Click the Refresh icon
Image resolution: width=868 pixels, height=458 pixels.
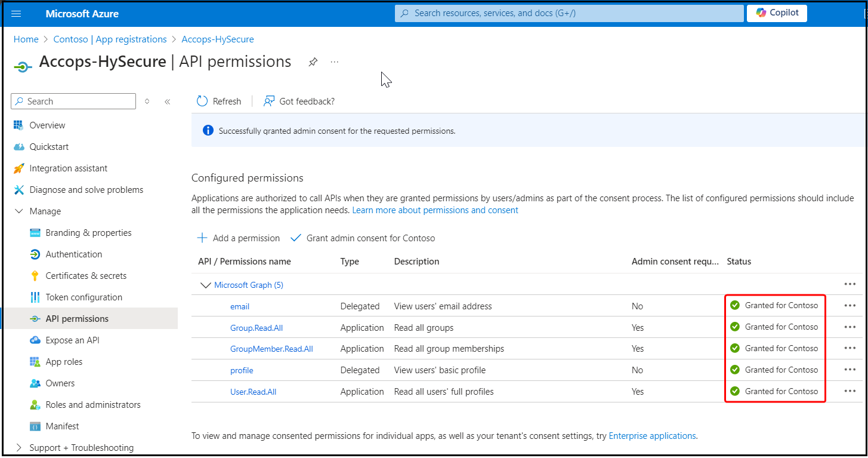click(202, 102)
